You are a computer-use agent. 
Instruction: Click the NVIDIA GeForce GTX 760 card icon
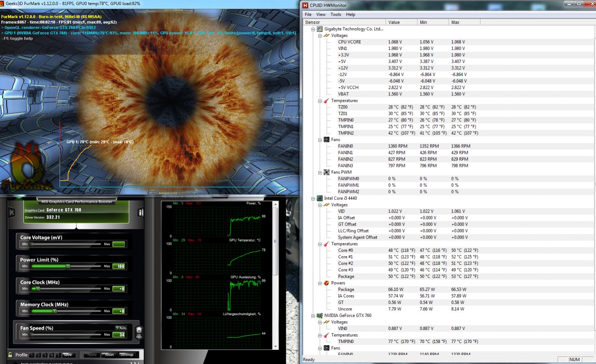coord(320,315)
